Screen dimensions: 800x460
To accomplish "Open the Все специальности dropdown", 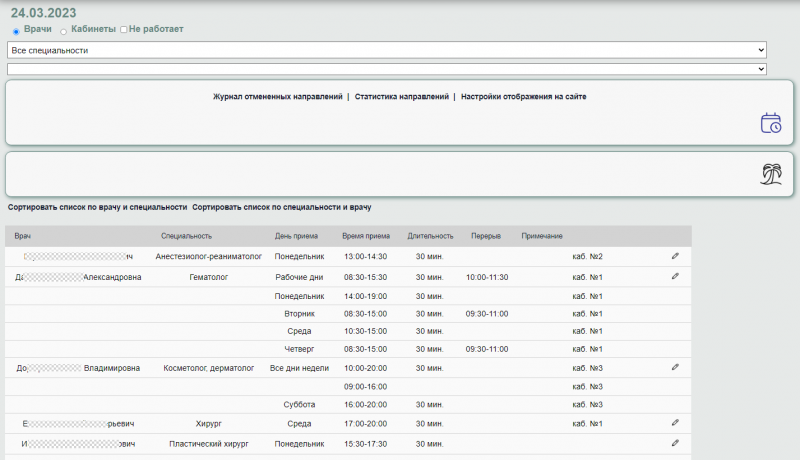I will click(x=386, y=49).
